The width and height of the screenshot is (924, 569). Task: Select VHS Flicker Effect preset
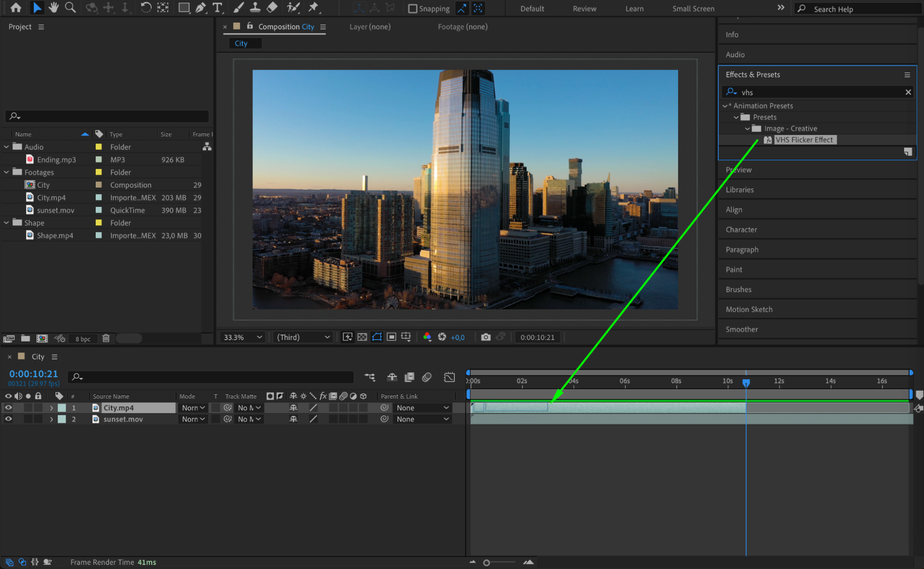pyautogui.click(x=804, y=140)
